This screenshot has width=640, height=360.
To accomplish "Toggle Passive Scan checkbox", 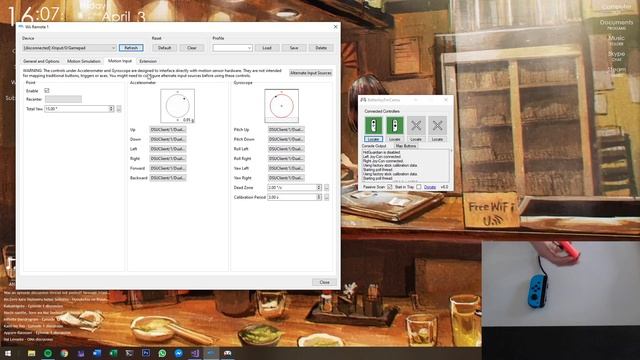I will click(390, 187).
